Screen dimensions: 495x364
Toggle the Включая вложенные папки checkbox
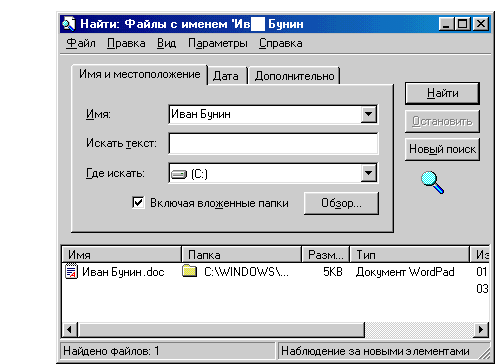coord(138,203)
